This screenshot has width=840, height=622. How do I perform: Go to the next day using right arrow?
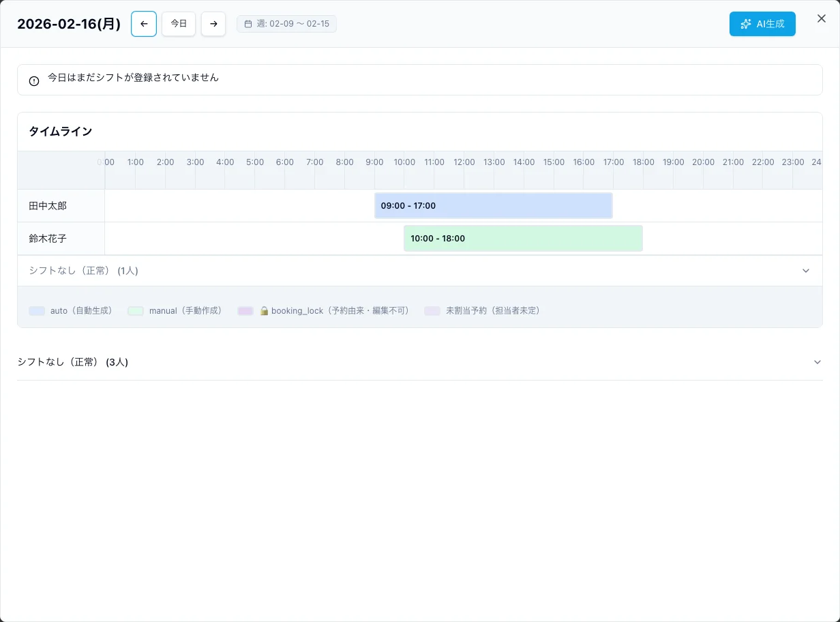(213, 24)
